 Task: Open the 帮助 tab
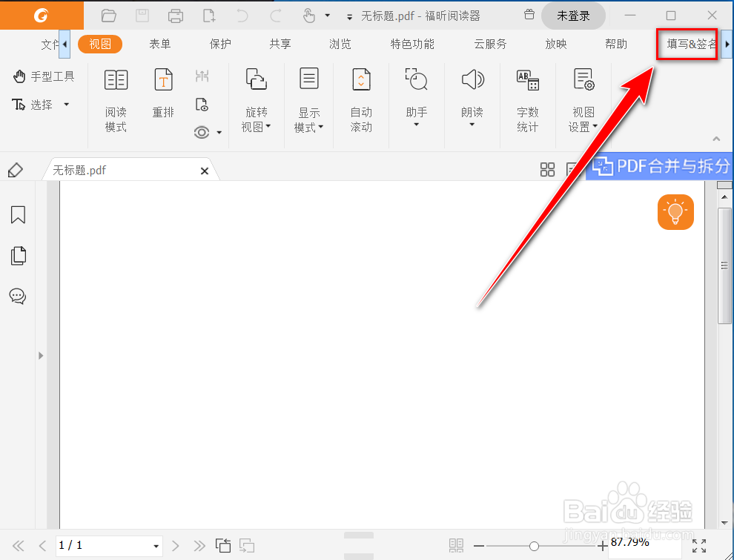pos(616,44)
